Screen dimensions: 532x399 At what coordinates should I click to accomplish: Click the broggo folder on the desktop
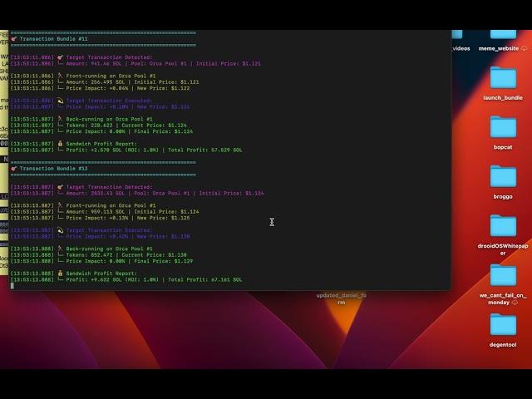tap(503, 182)
